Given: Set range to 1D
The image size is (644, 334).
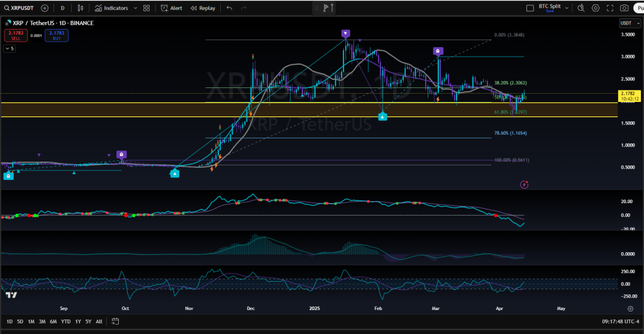Looking at the screenshot, I should [x=9, y=321].
